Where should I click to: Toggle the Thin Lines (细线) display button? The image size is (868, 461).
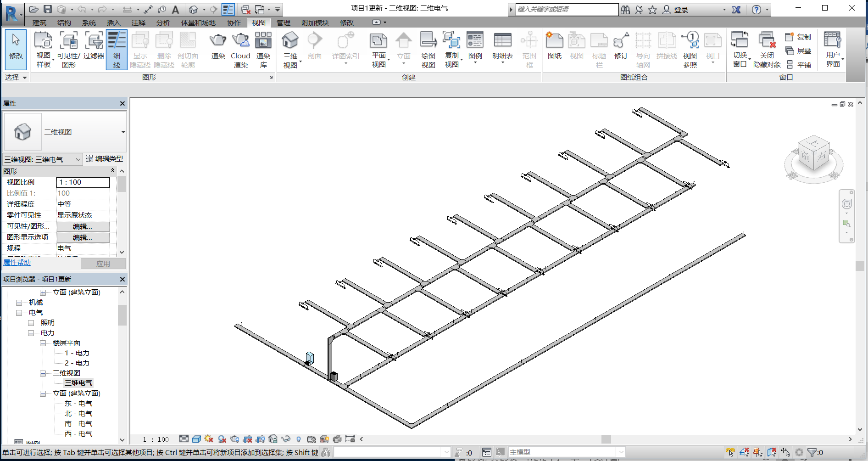(x=117, y=50)
